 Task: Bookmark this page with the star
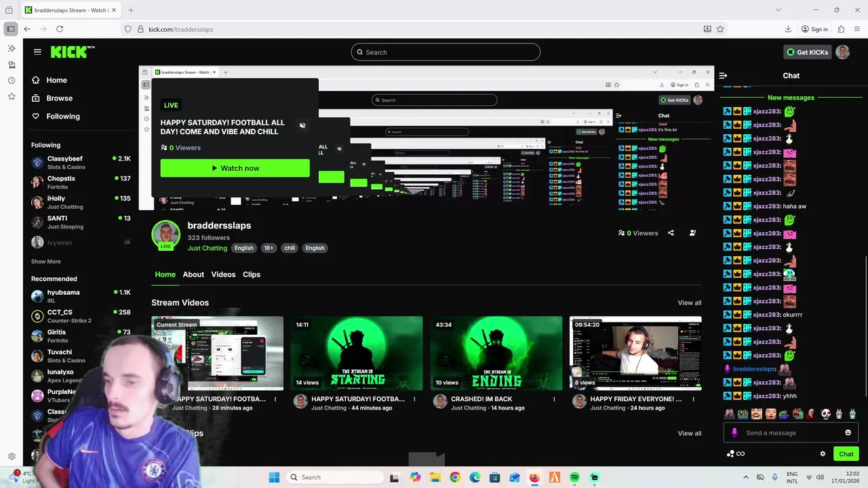pyautogui.click(x=720, y=29)
